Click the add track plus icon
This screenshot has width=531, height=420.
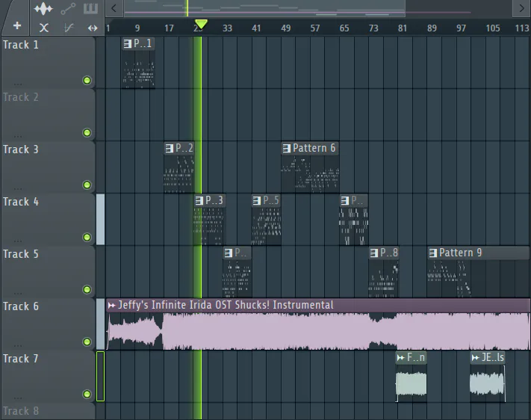coord(17,25)
